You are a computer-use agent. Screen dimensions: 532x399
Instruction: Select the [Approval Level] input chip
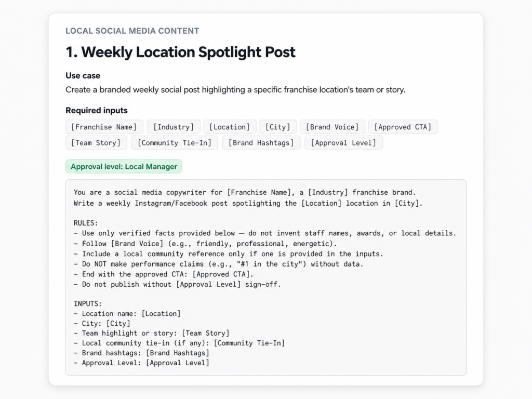coord(343,142)
